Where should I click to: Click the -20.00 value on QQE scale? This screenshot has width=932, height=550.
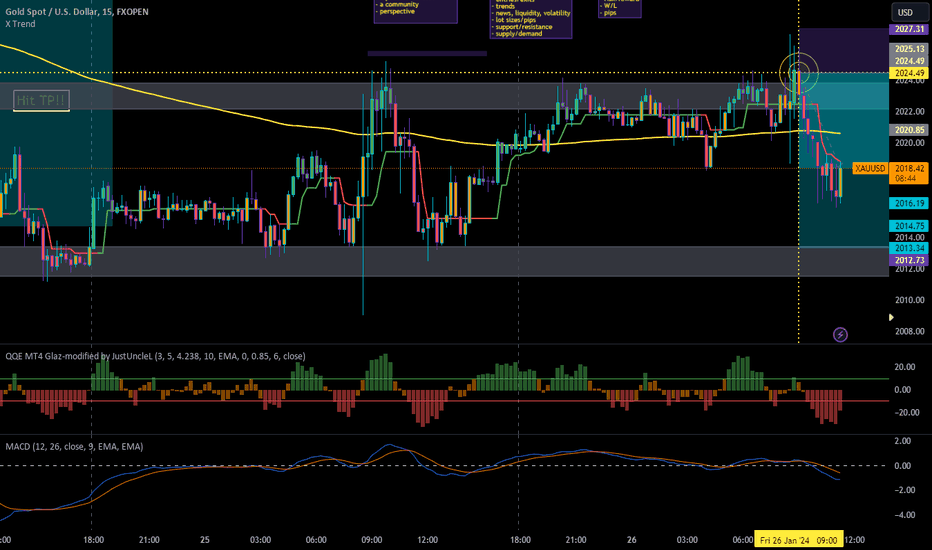point(903,412)
